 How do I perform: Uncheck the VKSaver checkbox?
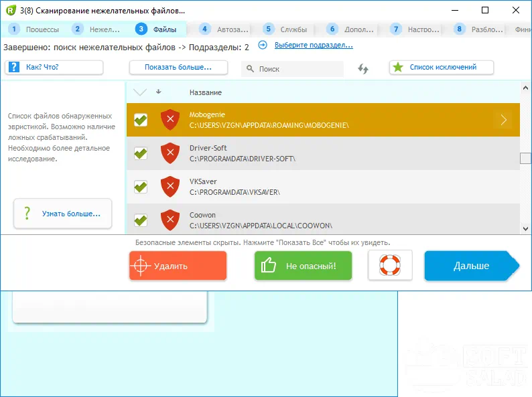tap(141, 187)
